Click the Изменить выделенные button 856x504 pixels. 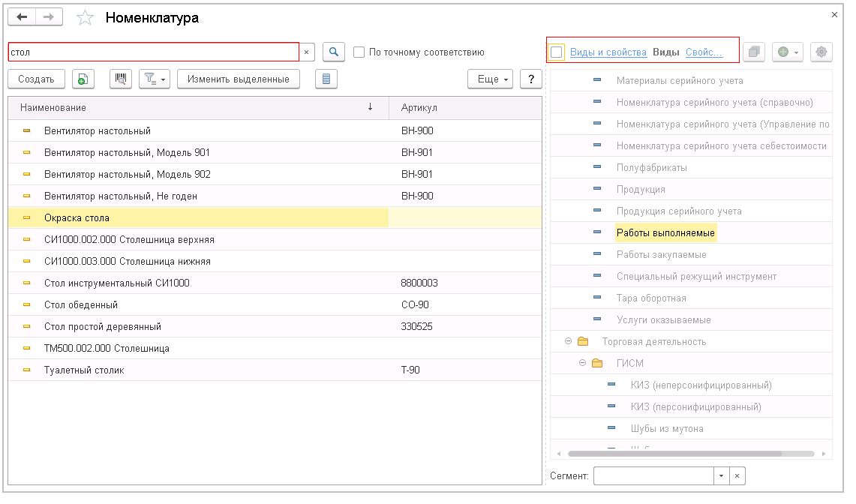[x=238, y=79]
